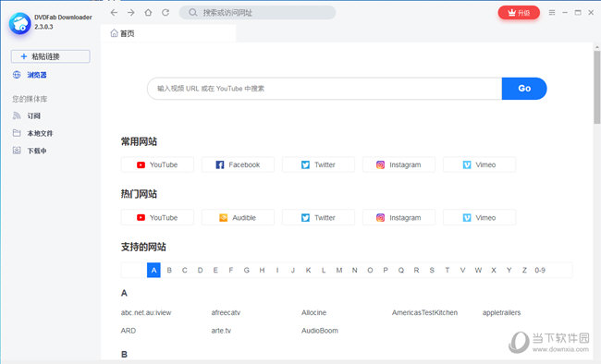Select letter H in the site index
Viewport: 601px width, 364px height.
[262, 270]
